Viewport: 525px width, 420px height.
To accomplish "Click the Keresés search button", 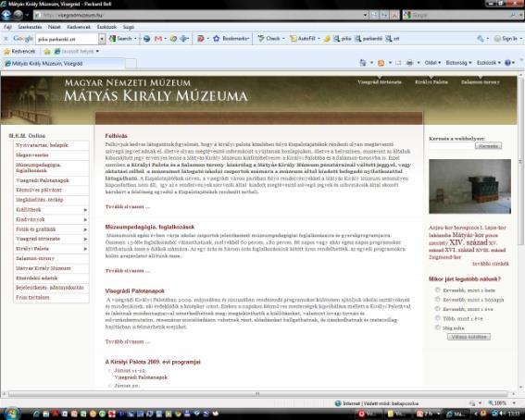I will coord(488,146).
